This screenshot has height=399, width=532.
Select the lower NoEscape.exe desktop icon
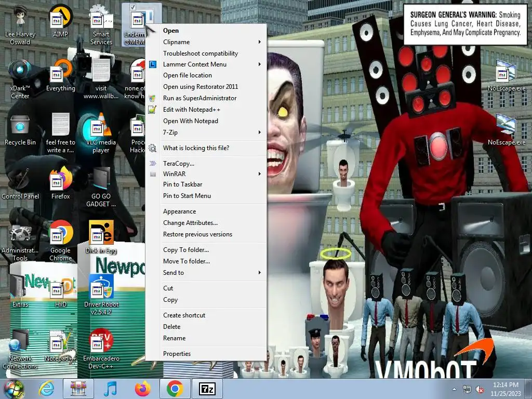pos(506,130)
